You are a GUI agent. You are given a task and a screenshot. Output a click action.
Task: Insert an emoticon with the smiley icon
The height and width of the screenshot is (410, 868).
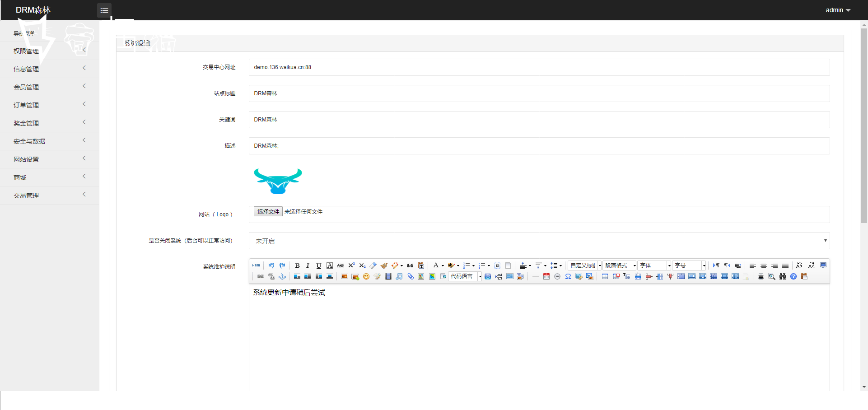coord(366,276)
